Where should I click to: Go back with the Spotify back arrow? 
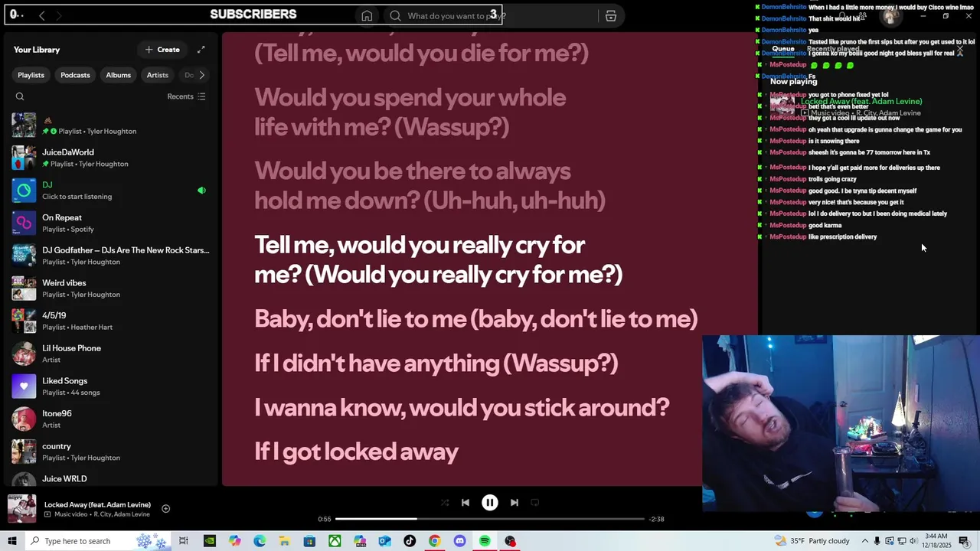pos(42,15)
